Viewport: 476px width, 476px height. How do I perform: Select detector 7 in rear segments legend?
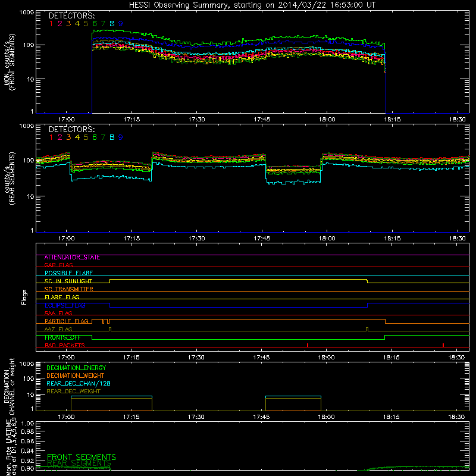click(x=103, y=137)
